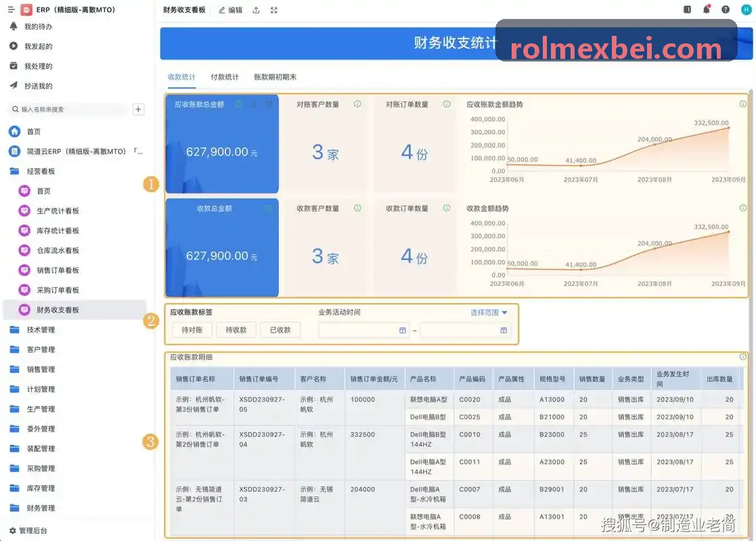Filter by 待收款 tag
This screenshot has width=756, height=541.
236,330
